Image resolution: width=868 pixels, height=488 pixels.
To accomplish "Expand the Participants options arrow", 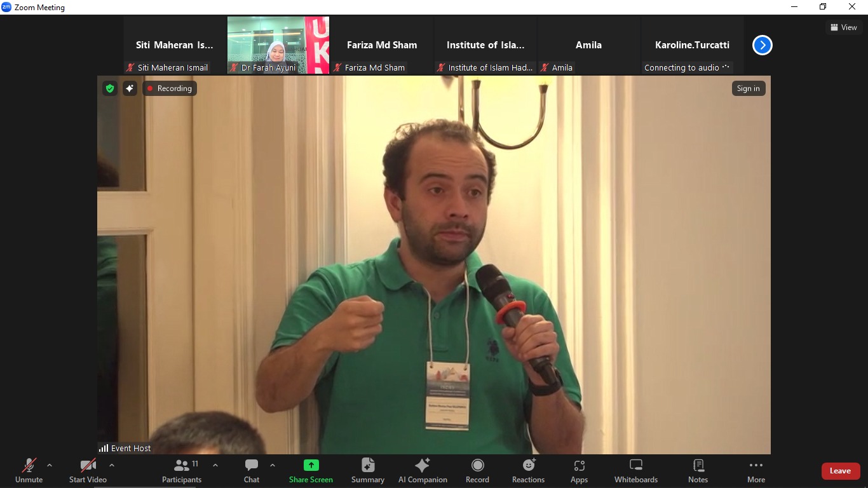I will pyautogui.click(x=215, y=465).
